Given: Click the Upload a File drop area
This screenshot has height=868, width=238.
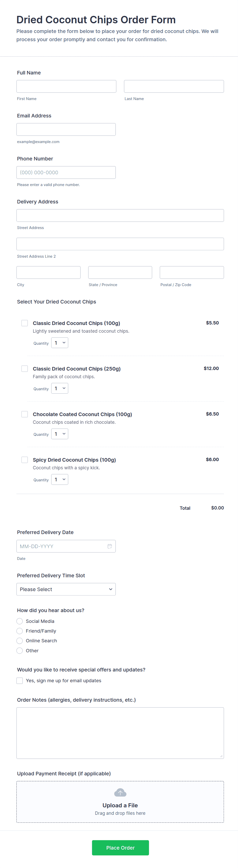Looking at the screenshot, I should [x=120, y=802].
